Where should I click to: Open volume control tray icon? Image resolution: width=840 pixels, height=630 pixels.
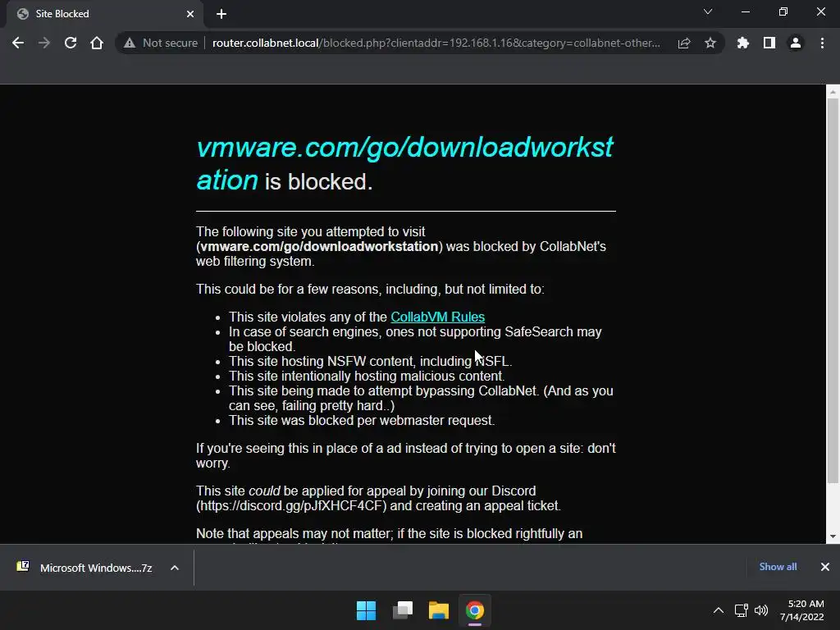click(761, 610)
